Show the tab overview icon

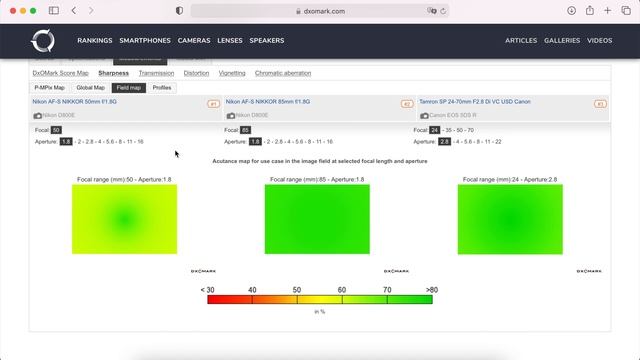tap(626, 11)
